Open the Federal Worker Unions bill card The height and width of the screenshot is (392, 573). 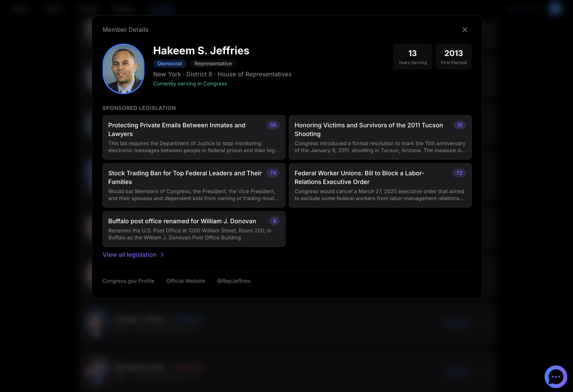(381, 185)
